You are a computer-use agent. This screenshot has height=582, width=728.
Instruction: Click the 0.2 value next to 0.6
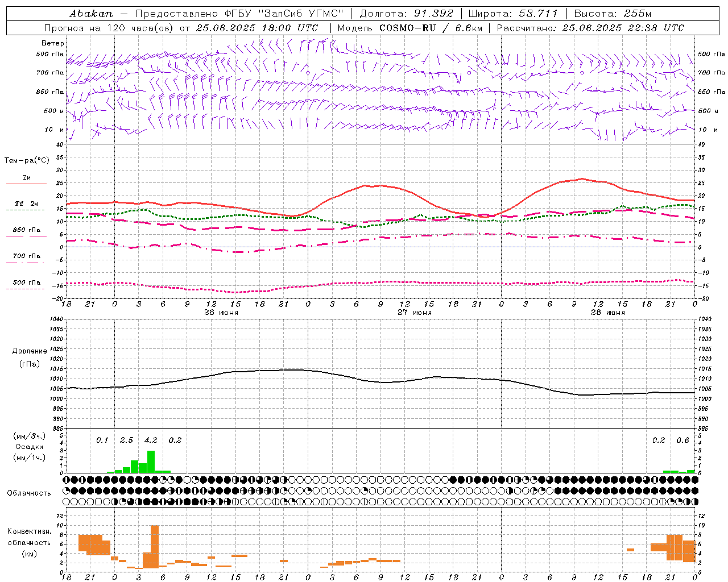point(659,440)
